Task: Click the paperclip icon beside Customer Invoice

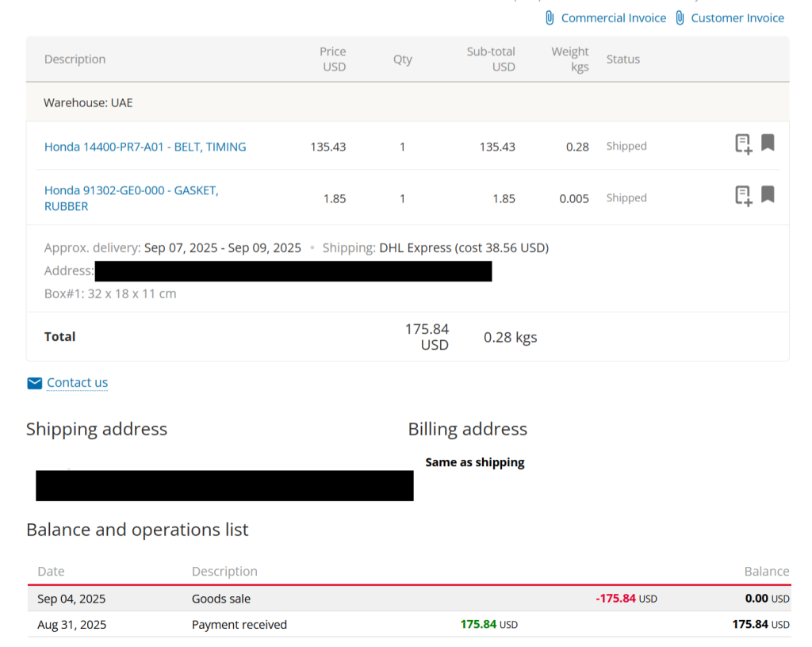Action: click(x=680, y=17)
